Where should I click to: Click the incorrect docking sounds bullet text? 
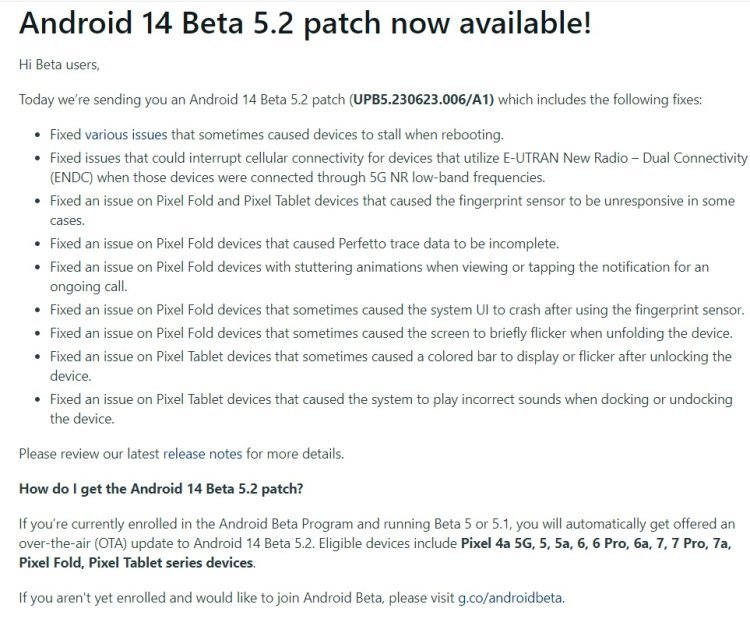click(390, 409)
